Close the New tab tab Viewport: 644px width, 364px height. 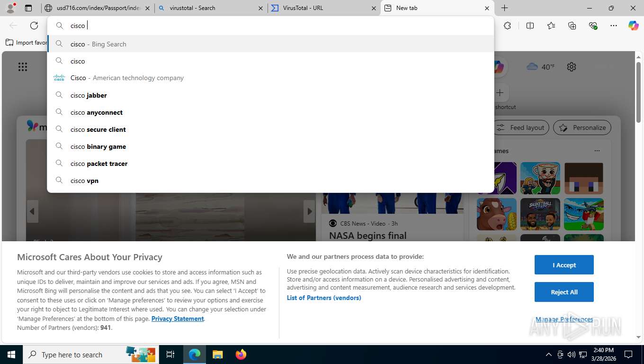click(x=487, y=8)
